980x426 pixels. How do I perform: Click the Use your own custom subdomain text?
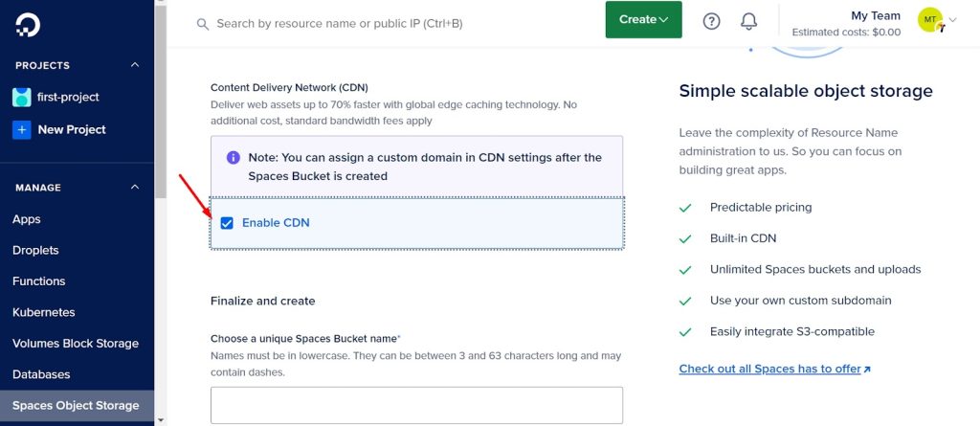(801, 301)
